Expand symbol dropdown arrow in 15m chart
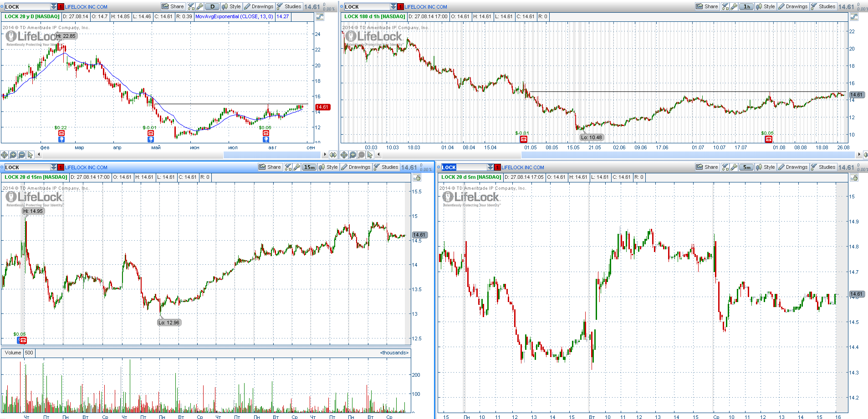 pos(54,167)
